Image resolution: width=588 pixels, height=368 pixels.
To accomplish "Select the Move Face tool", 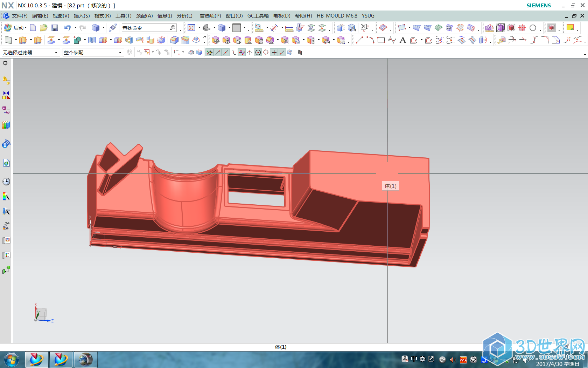I will click(x=216, y=40).
